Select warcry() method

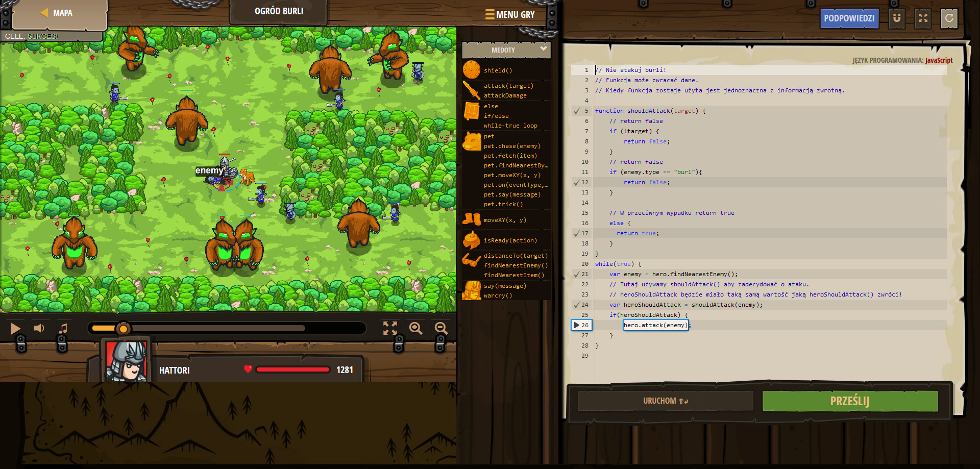coord(498,295)
